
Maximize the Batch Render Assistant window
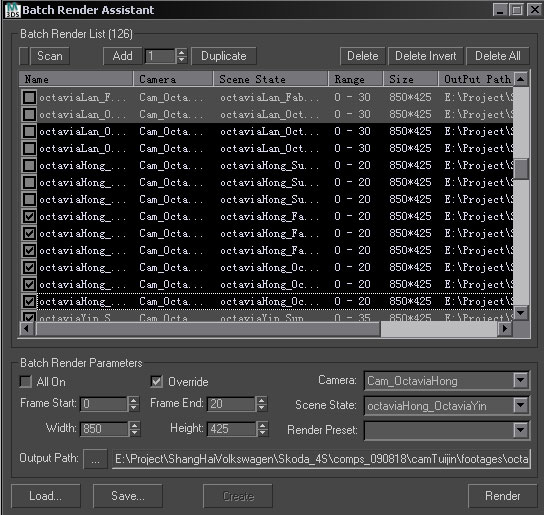tap(517, 10)
